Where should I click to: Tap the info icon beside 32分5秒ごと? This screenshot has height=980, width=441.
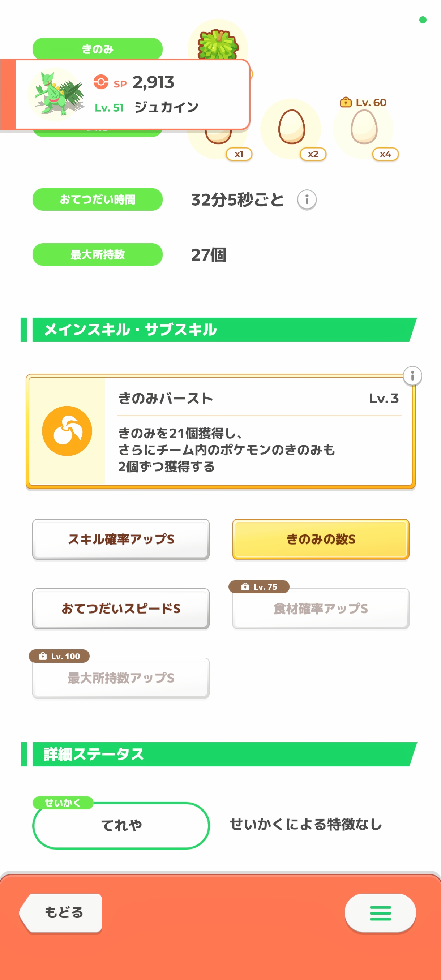[307, 199]
